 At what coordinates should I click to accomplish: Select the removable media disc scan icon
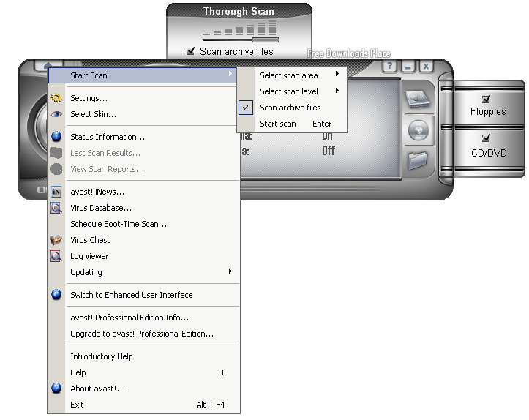click(x=419, y=130)
